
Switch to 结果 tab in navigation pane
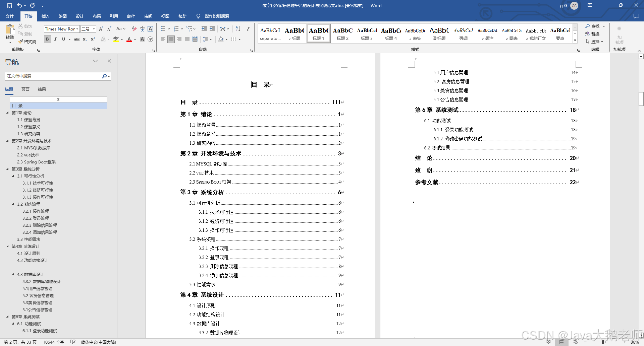42,89
